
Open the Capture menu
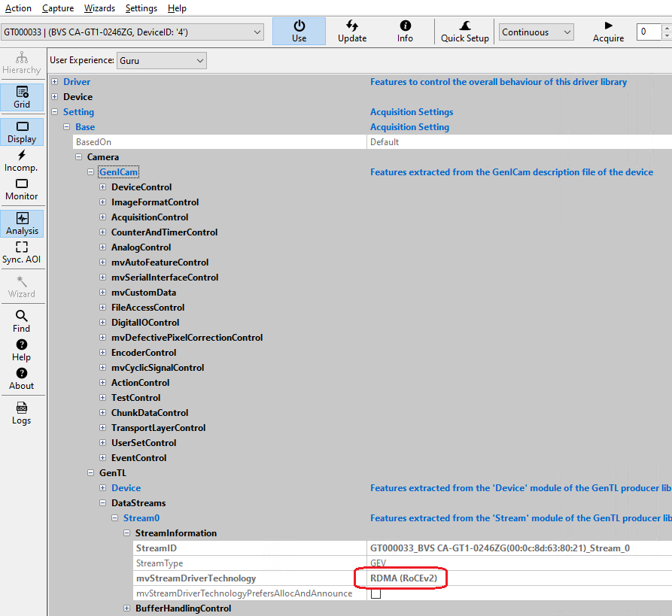pos(58,8)
